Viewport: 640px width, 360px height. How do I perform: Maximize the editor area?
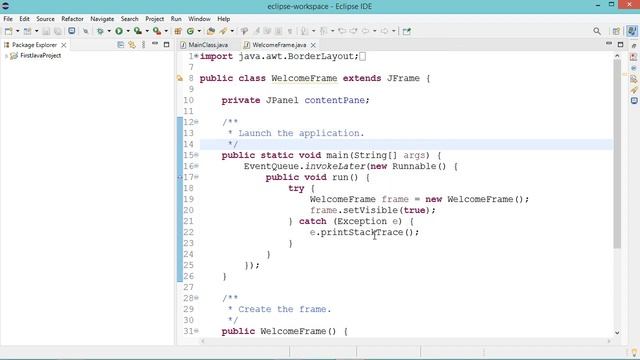click(x=620, y=44)
